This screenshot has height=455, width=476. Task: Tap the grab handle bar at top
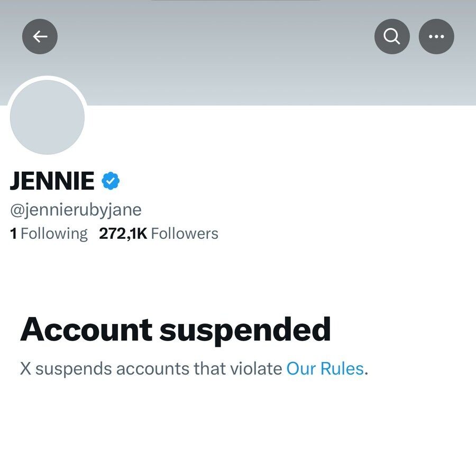236,1
